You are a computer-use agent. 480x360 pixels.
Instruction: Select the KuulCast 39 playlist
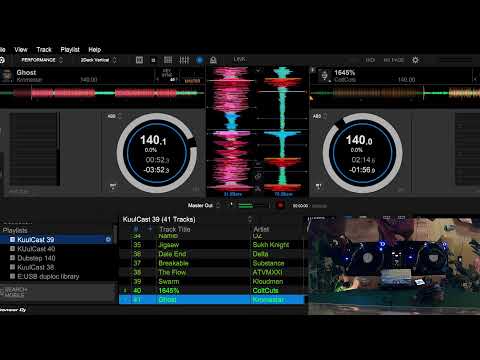tap(57, 239)
